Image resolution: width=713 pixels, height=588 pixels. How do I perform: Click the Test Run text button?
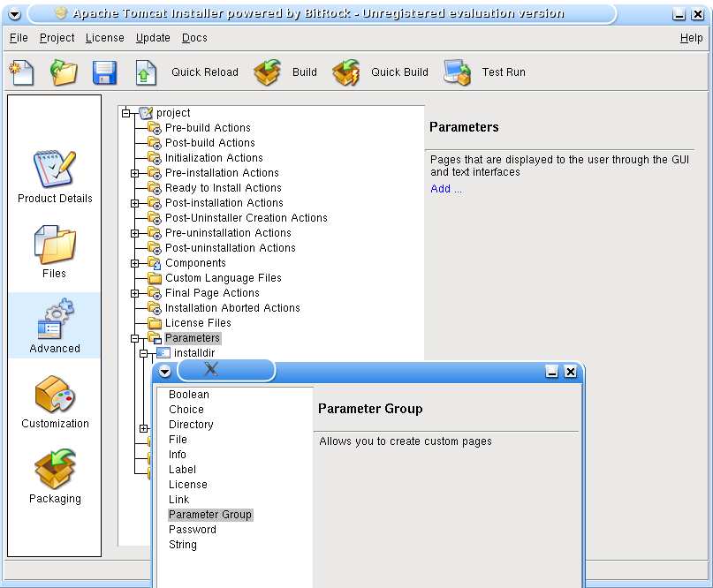coord(504,72)
